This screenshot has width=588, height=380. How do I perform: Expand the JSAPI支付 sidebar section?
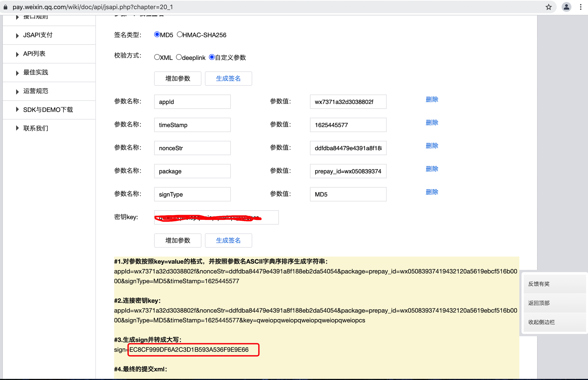pyautogui.click(x=38, y=35)
